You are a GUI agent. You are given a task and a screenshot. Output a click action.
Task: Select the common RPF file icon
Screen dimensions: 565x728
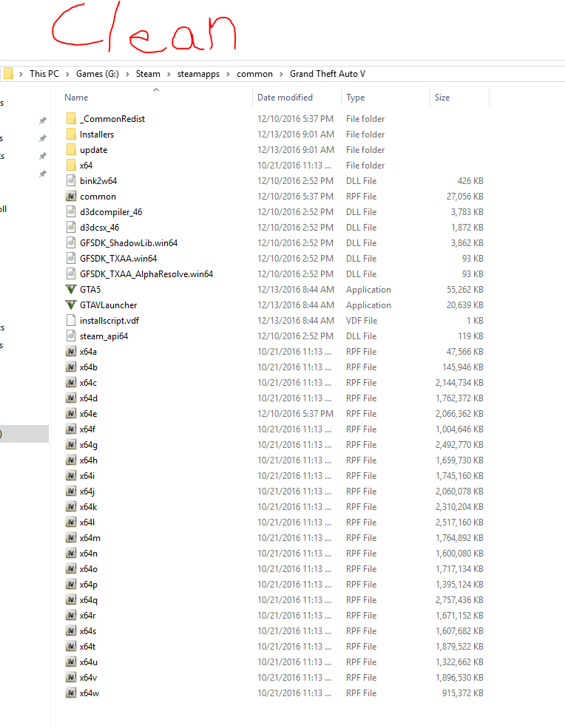[71, 197]
